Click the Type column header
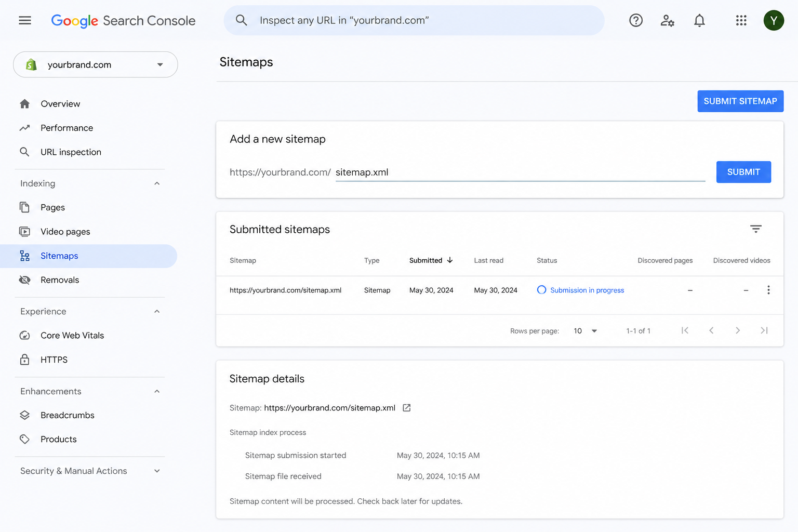The width and height of the screenshot is (798, 532). (371, 260)
